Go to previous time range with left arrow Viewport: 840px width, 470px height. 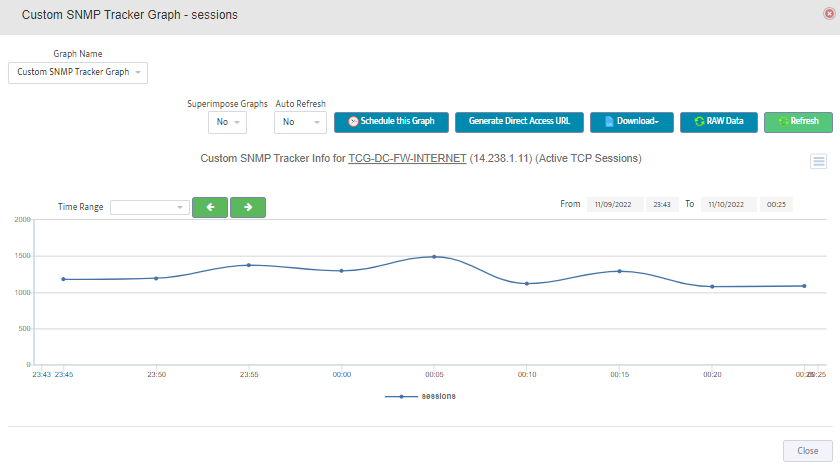tap(210, 207)
